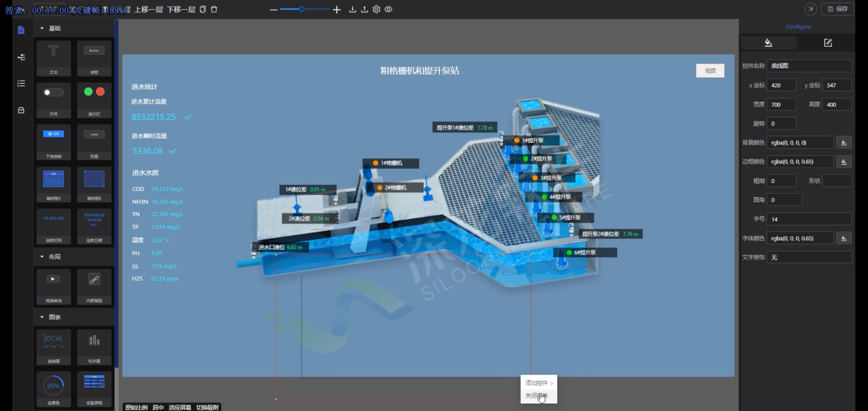The image size is (868, 411).
Task: Choose 关闭菜单 in the context menu
Action: 536,396
